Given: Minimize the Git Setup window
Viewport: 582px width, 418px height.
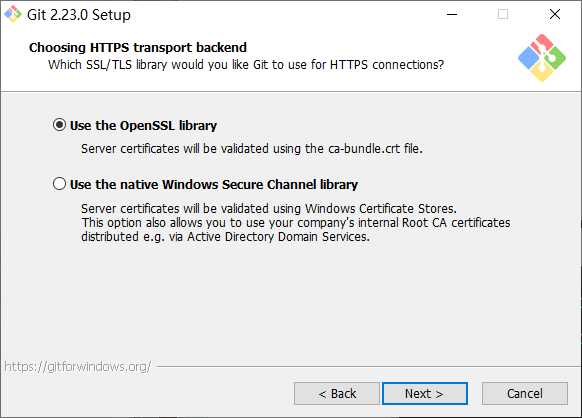Looking at the screenshot, I should [452, 14].
